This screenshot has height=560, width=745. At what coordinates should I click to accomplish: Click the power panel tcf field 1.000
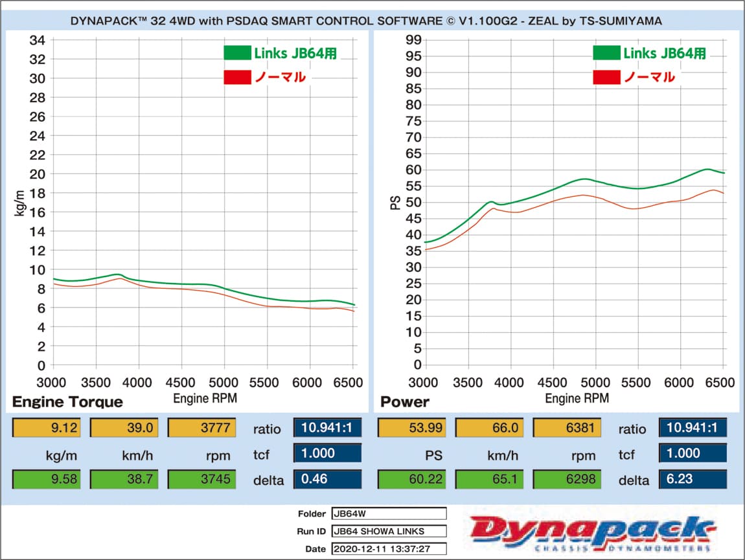(x=693, y=453)
